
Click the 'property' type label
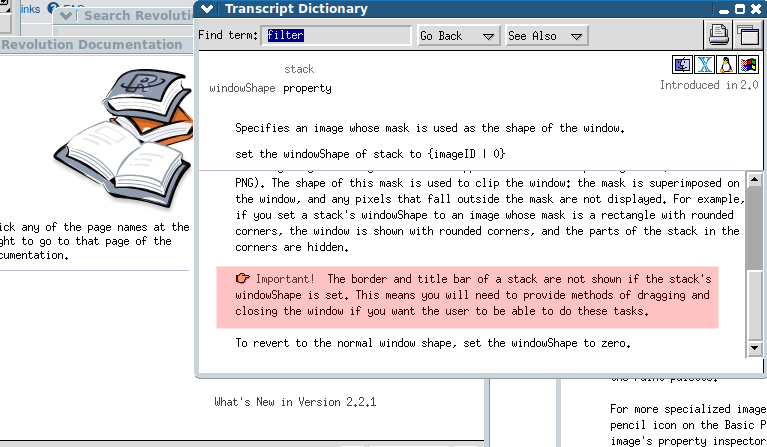coord(307,89)
